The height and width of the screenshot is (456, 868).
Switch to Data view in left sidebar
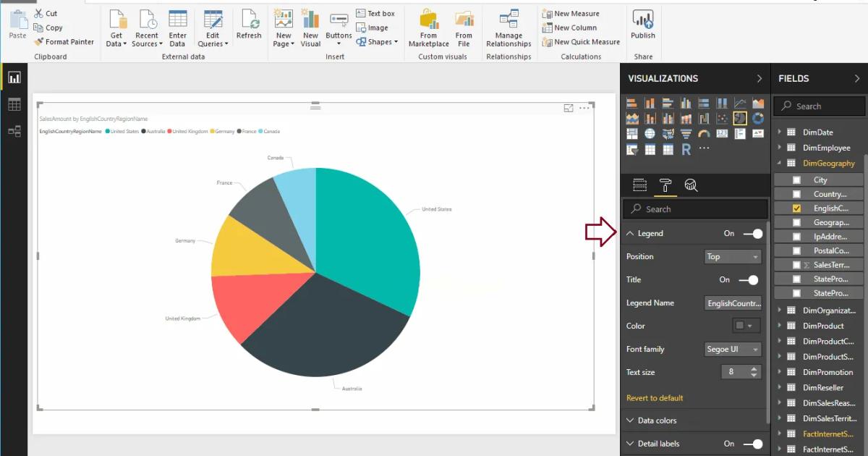14,104
